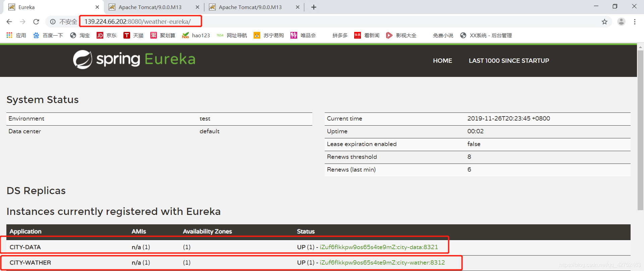Restore down the Chrome window
Screen dimensions: 644x271
tap(615, 6)
